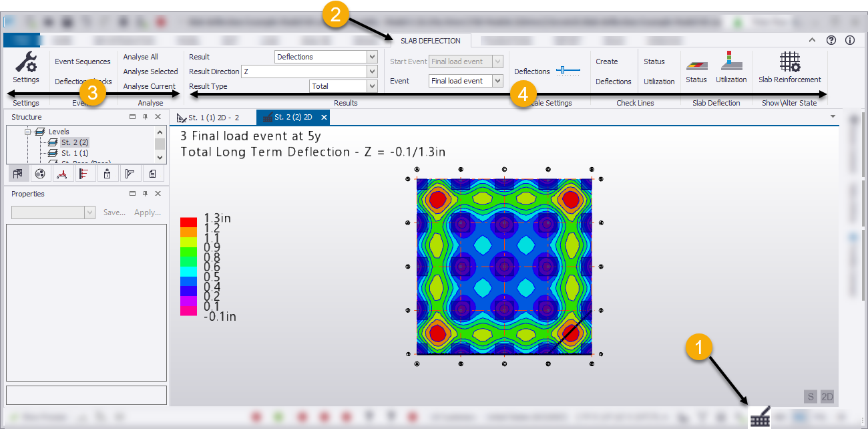Click the Help question mark icon

831,40
